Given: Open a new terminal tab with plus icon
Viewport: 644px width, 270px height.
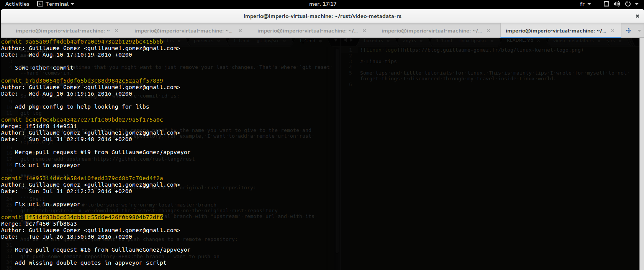Looking at the screenshot, I should tap(628, 31).
